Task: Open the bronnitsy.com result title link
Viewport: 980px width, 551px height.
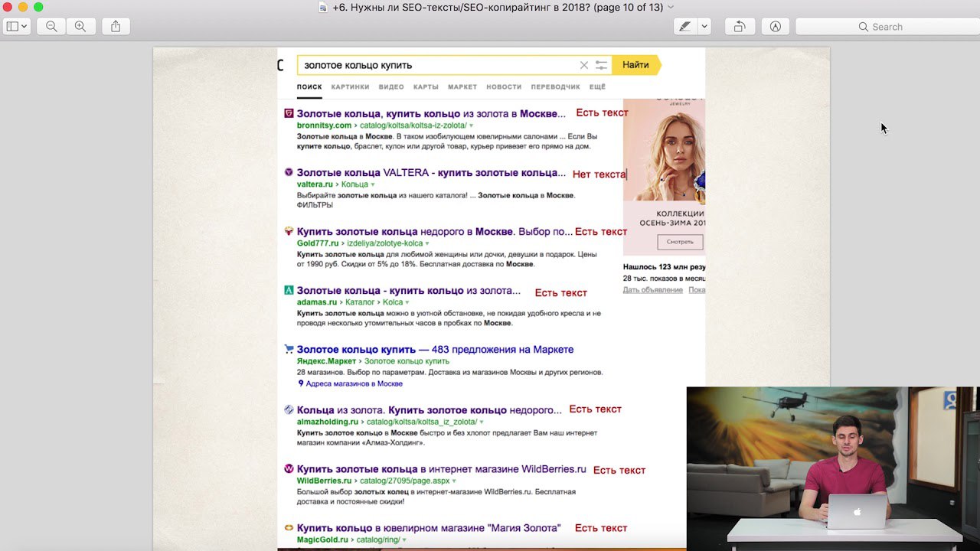Action: click(432, 113)
